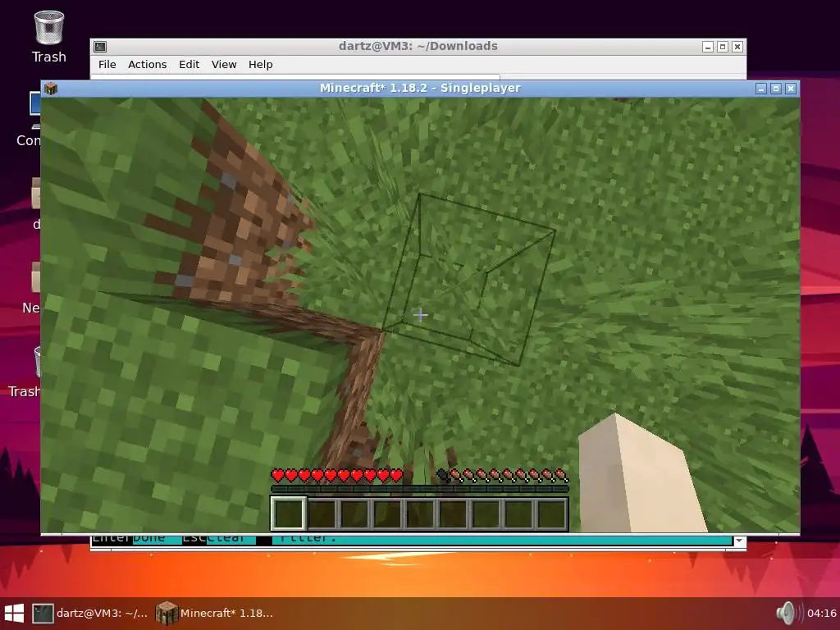Select the fifth hotbar slot

[x=420, y=514]
